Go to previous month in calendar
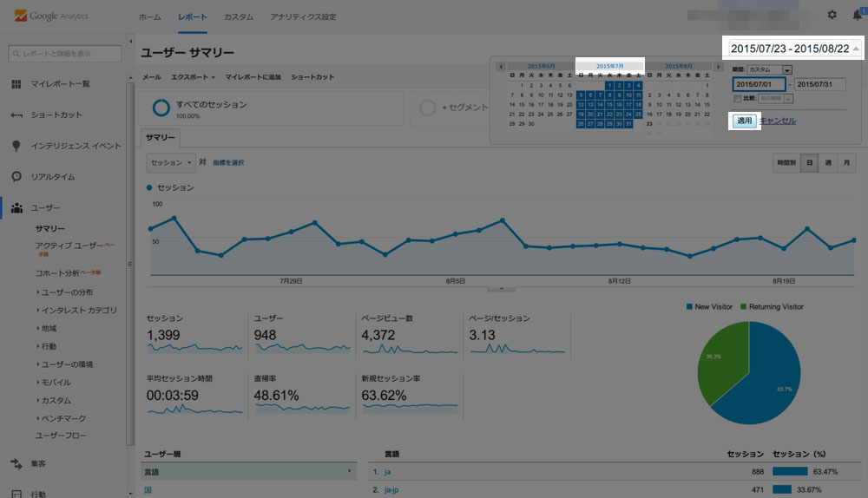 (x=501, y=67)
